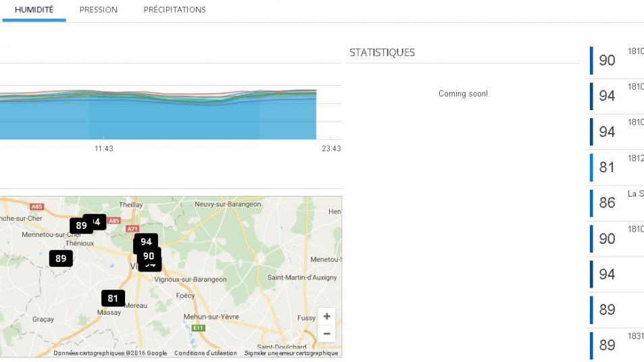
Task: Open the Conditions d'utilisation link
Action: coord(205,353)
